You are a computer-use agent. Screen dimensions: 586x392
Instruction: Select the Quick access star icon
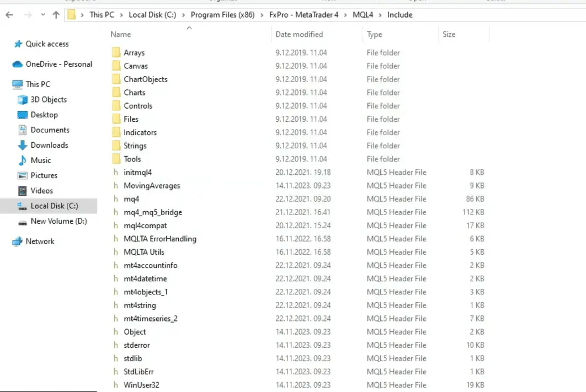point(18,44)
